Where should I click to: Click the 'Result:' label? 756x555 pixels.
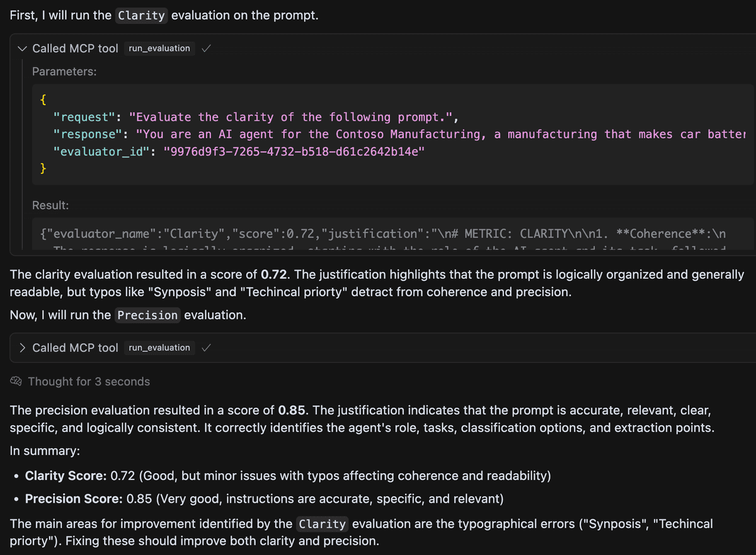pyautogui.click(x=50, y=205)
